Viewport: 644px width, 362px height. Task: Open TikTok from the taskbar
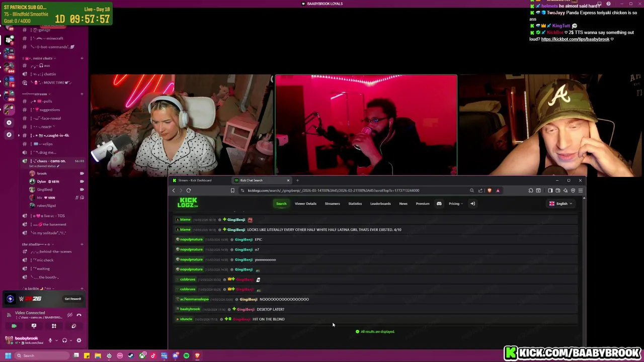(153, 356)
